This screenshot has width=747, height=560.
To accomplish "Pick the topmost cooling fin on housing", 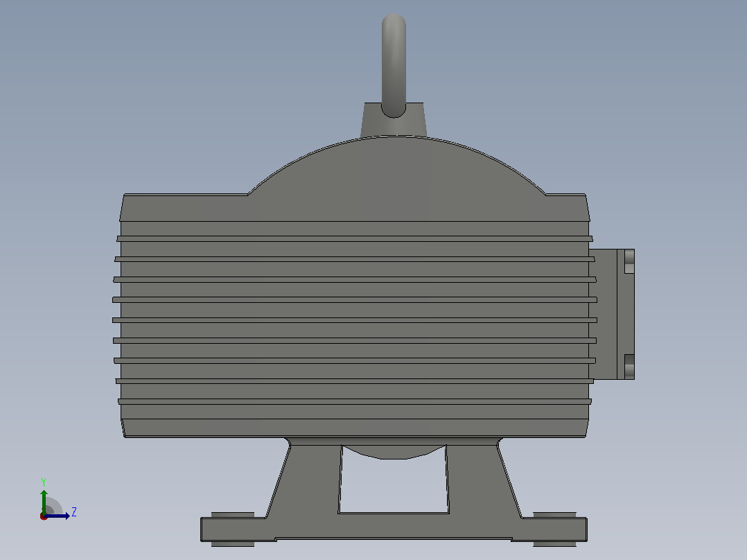I will click(355, 238).
